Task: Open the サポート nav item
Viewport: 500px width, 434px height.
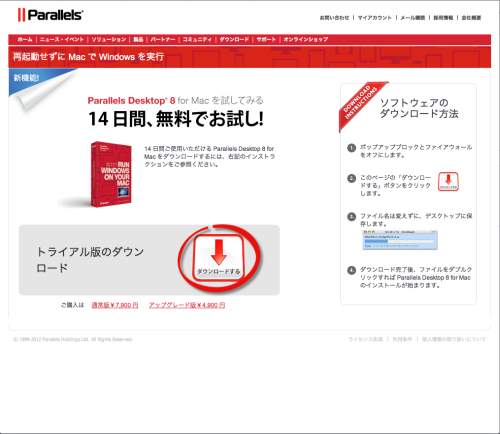Action: click(x=266, y=39)
